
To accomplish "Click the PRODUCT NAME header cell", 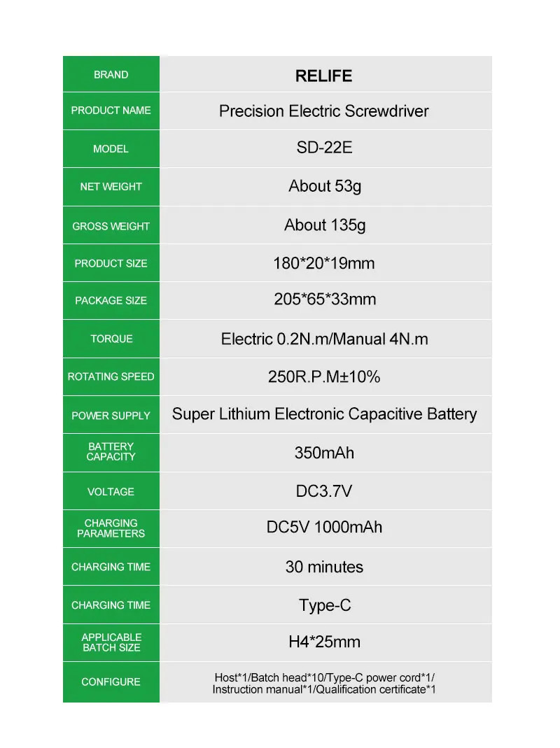I will (x=111, y=111).
